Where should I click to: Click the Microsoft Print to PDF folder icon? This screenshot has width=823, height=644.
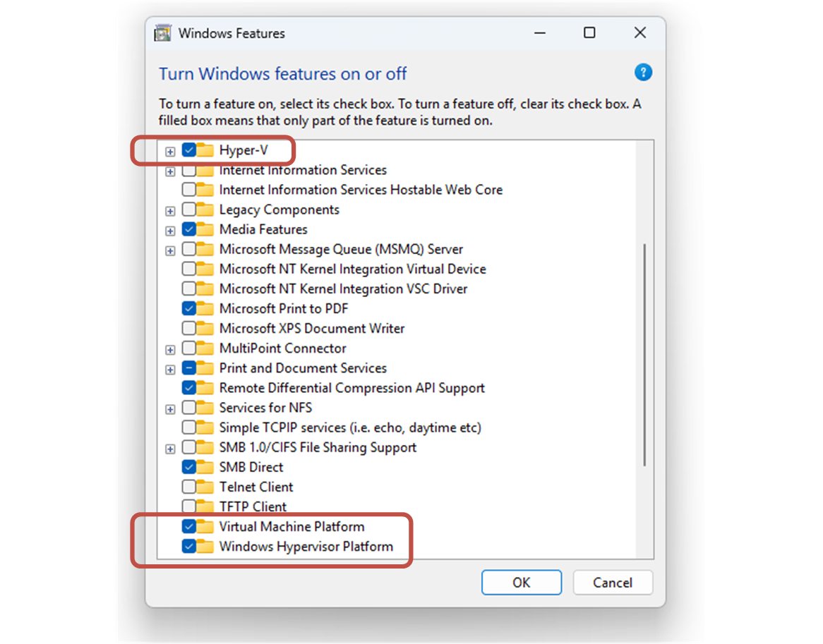click(205, 309)
